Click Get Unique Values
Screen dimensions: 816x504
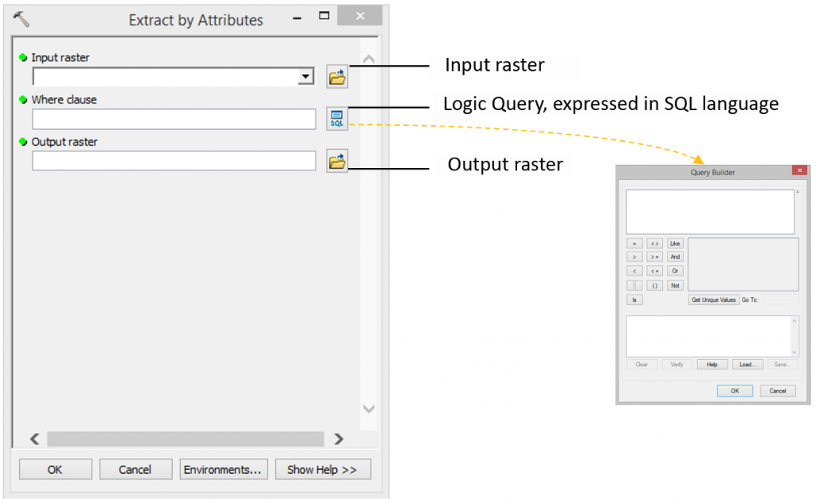point(713,299)
